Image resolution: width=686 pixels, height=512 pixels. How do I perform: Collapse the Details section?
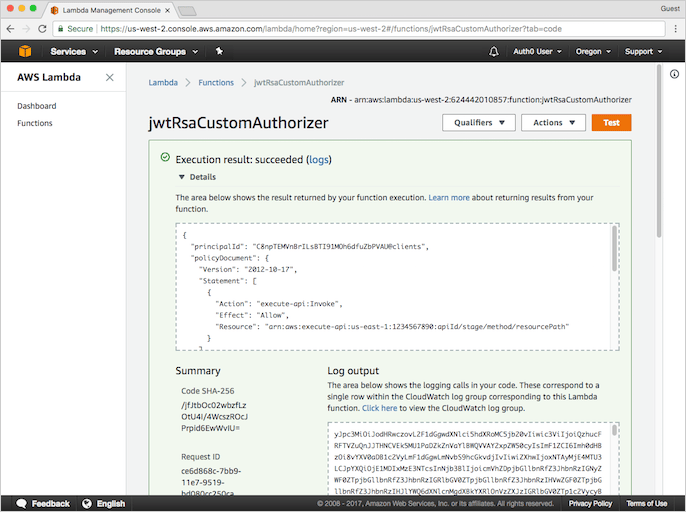[197, 177]
